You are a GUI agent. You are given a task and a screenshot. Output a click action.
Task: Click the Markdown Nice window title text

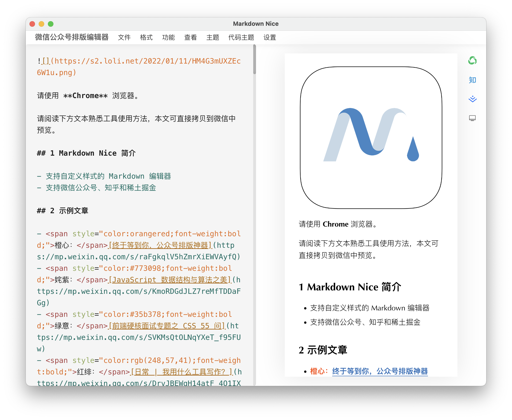click(x=256, y=24)
